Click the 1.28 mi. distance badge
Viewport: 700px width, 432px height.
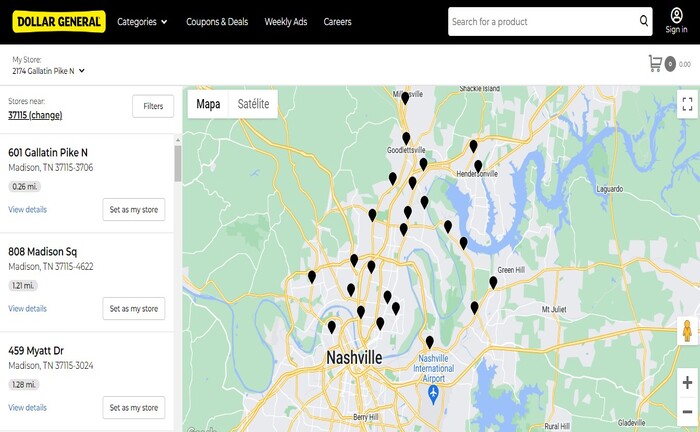24,385
